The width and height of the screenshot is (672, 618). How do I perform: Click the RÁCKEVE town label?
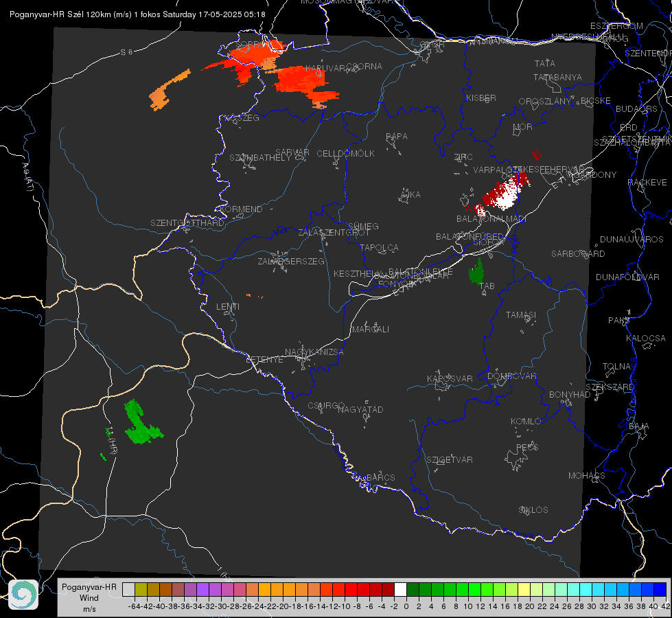click(x=647, y=183)
